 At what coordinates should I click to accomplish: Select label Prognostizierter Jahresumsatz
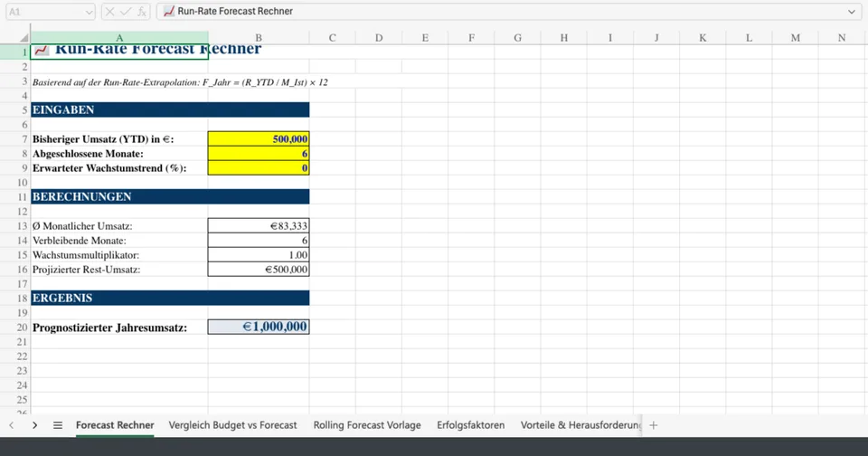pos(109,328)
